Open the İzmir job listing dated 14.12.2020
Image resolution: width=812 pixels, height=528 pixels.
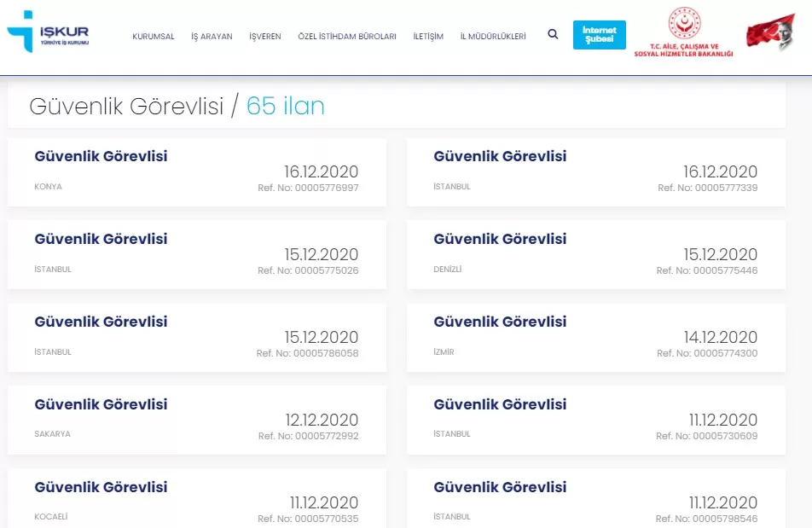pos(500,322)
